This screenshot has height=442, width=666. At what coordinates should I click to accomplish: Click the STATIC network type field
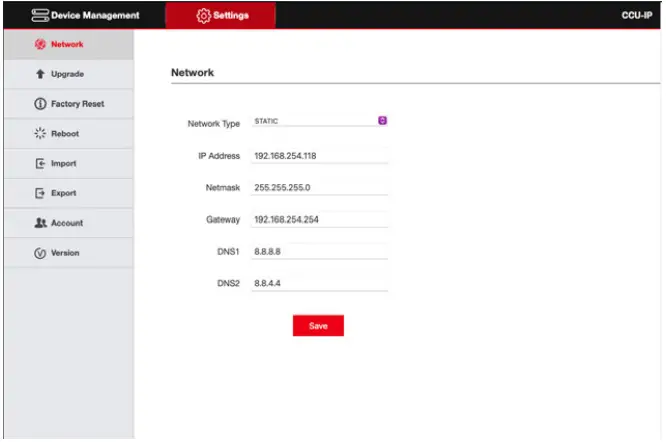point(319,121)
